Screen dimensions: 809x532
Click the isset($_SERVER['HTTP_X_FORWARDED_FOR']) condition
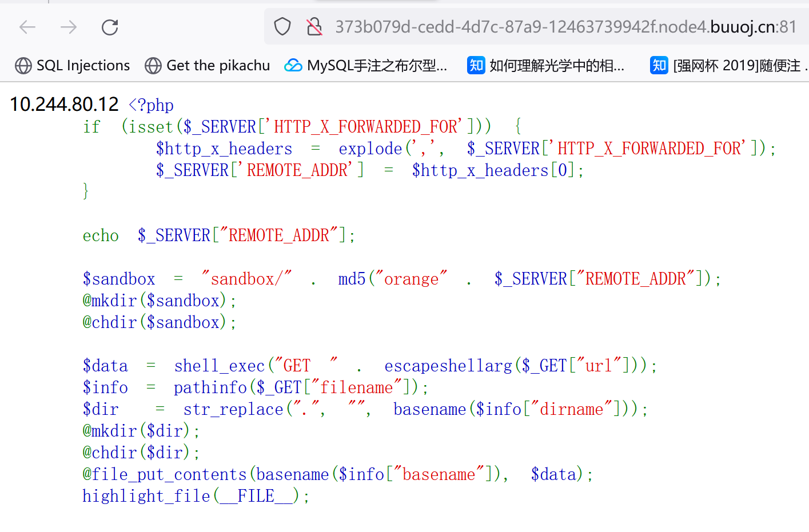click(306, 126)
